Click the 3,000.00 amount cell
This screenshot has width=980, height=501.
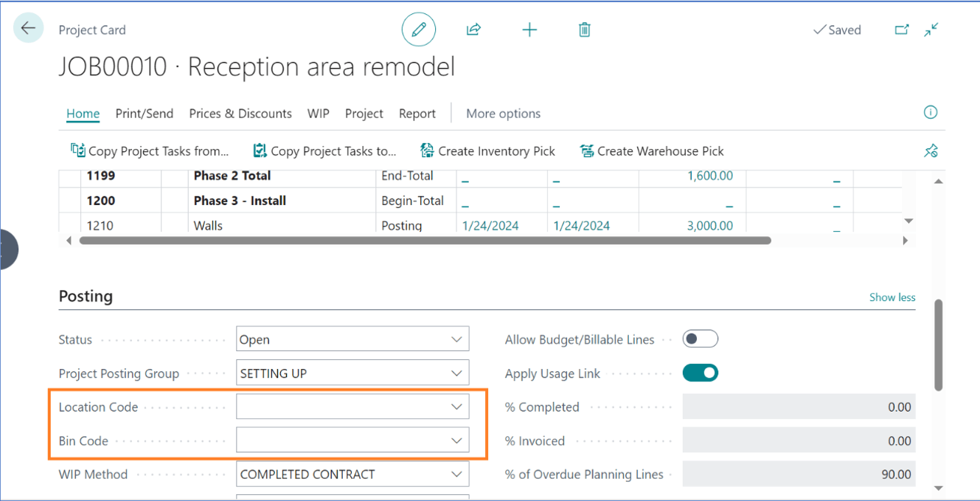710,226
